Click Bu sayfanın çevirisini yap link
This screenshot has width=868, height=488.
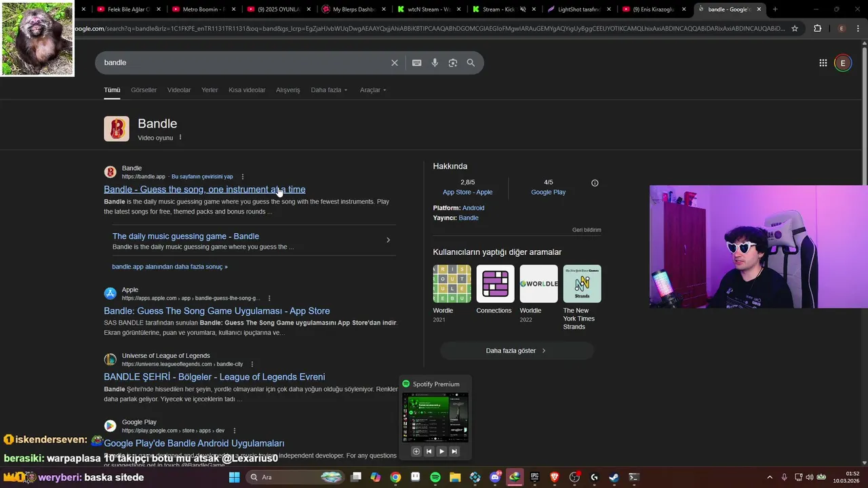202,177
